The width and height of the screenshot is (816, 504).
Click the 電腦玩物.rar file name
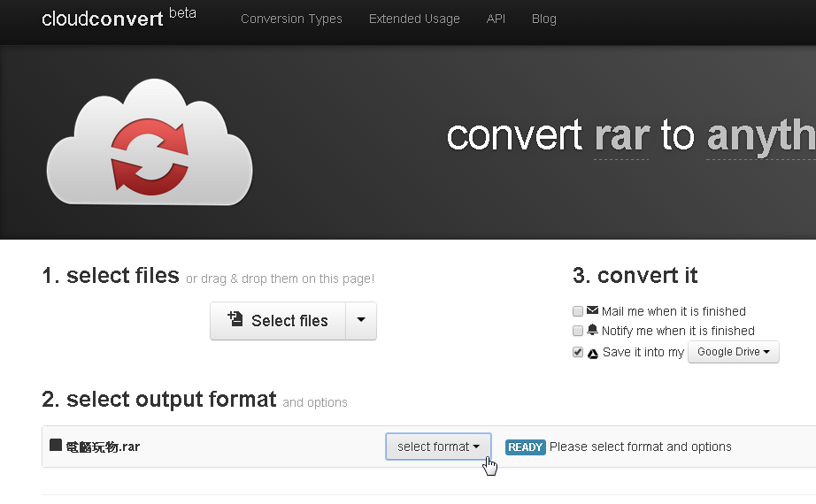pyautogui.click(x=103, y=447)
